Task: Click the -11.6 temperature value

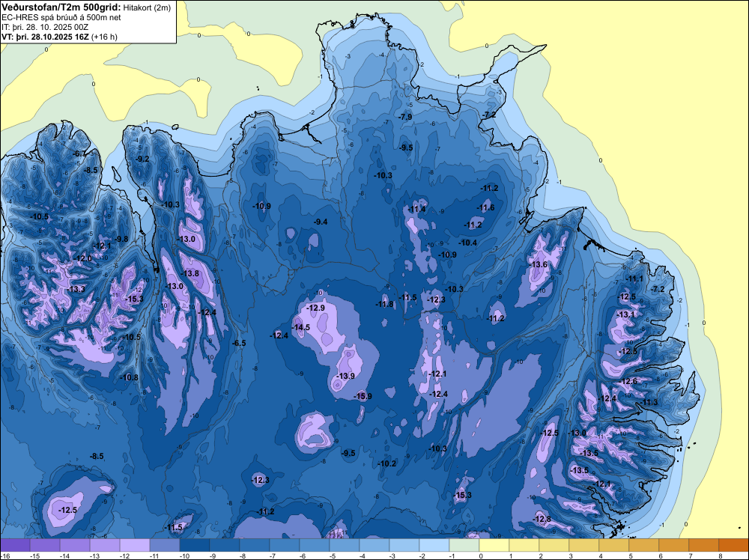Action: 486,207
